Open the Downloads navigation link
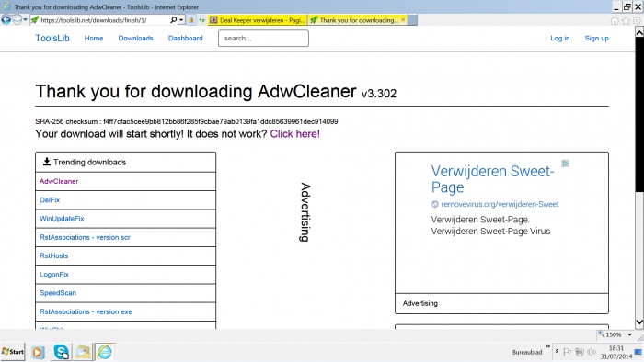Image resolution: width=644 pixels, height=362 pixels. [135, 38]
